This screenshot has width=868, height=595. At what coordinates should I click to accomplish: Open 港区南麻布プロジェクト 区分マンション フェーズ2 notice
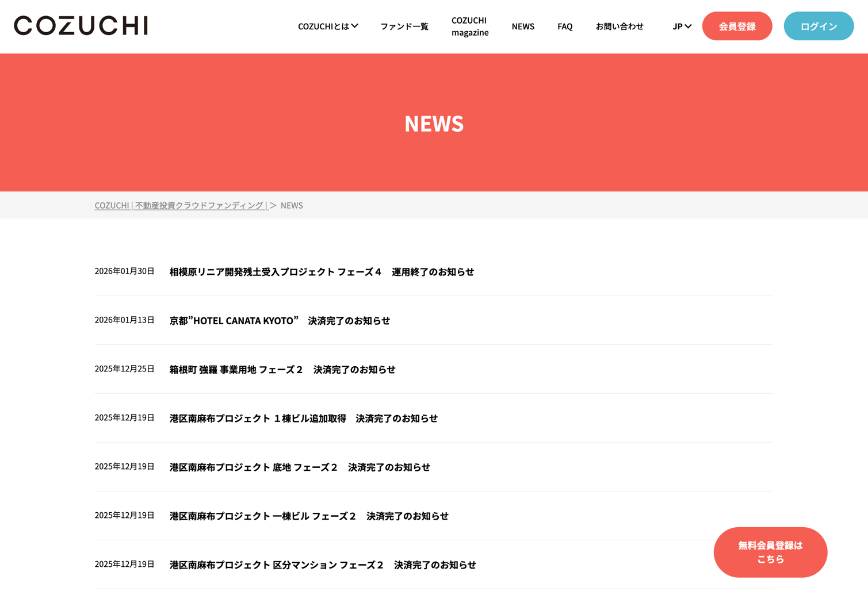point(323,565)
